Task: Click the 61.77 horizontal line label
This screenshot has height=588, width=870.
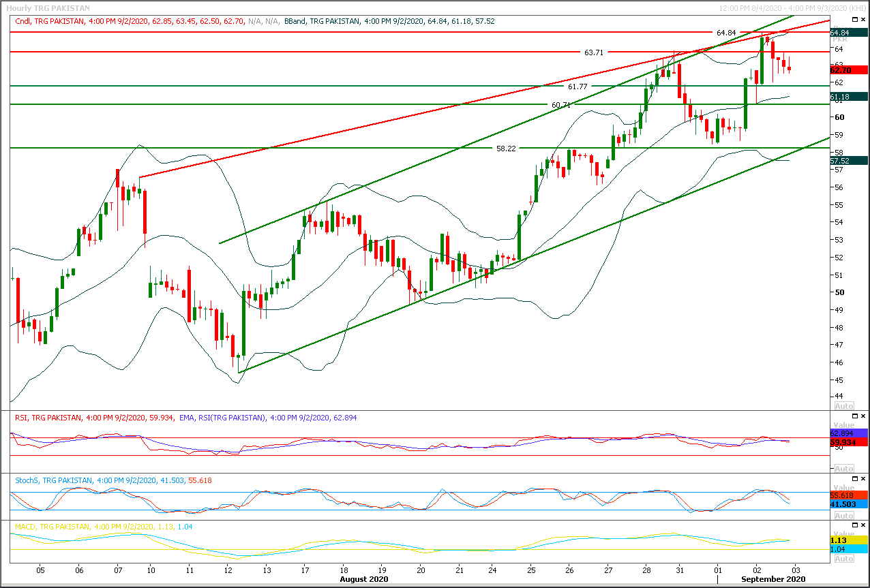Action: (x=578, y=87)
